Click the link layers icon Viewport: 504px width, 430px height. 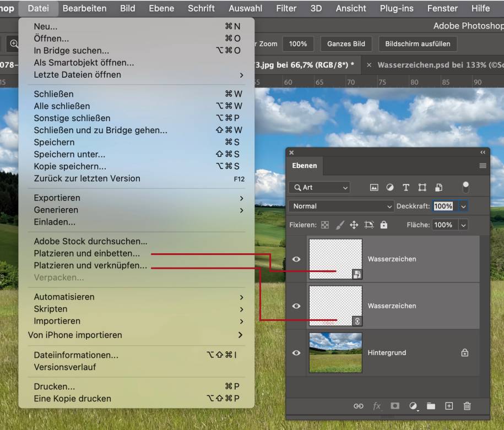[x=359, y=406]
